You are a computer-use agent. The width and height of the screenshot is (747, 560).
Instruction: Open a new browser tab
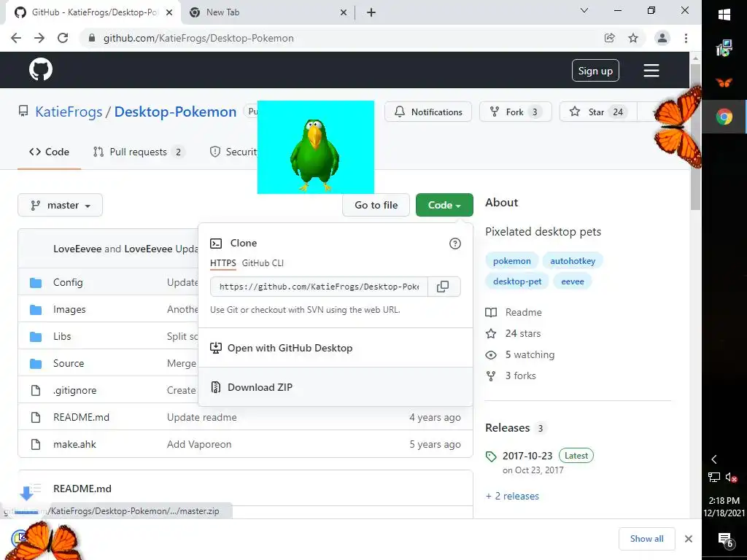371,12
